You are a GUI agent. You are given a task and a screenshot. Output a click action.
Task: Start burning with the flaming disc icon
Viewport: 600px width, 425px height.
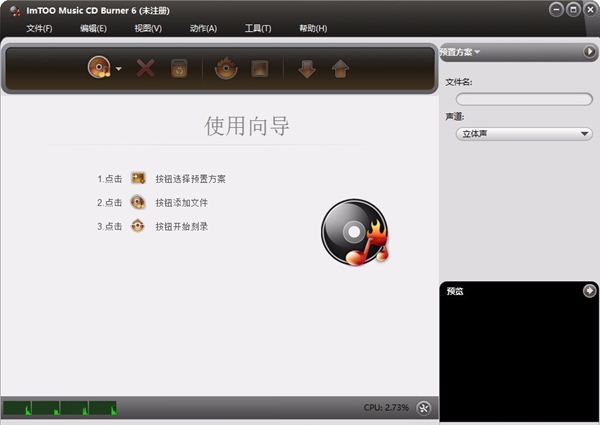(x=226, y=68)
